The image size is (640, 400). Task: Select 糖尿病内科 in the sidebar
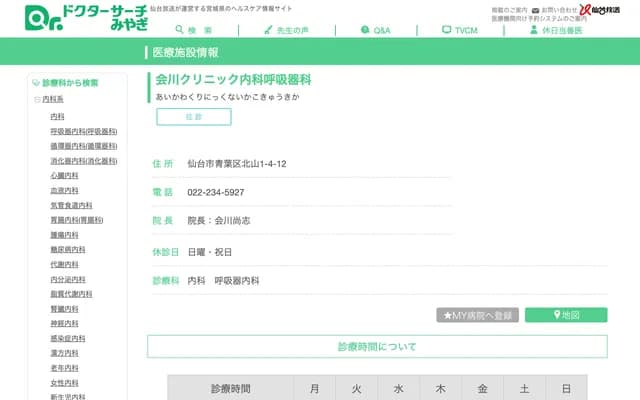click(68, 249)
